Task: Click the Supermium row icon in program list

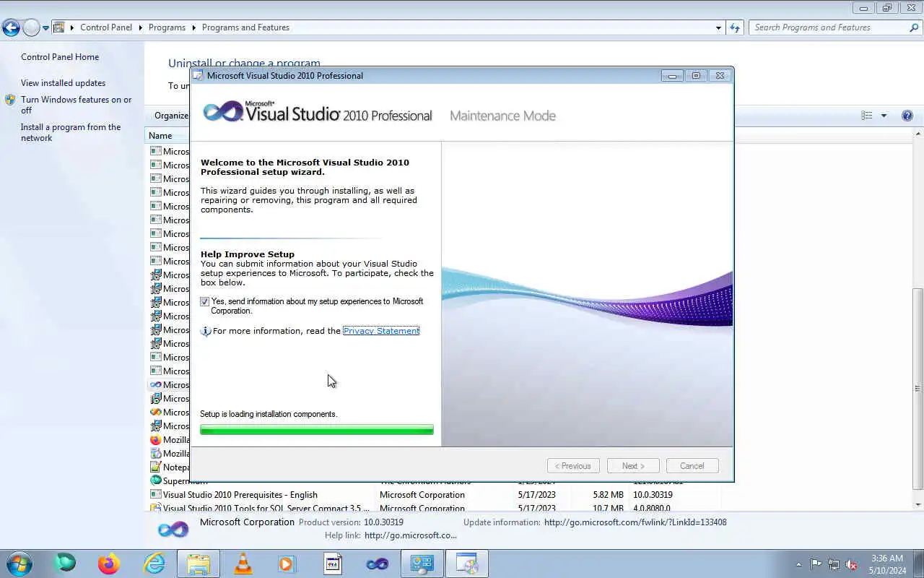Action: [x=155, y=481]
